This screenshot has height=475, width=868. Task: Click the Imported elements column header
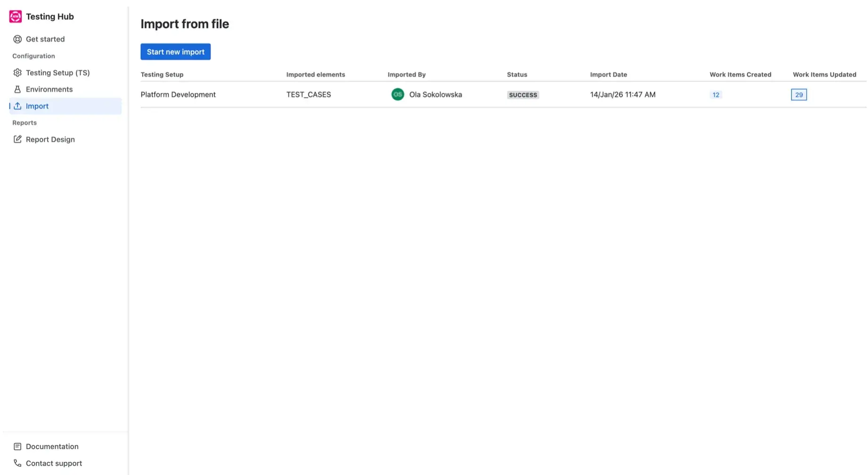[x=315, y=74]
